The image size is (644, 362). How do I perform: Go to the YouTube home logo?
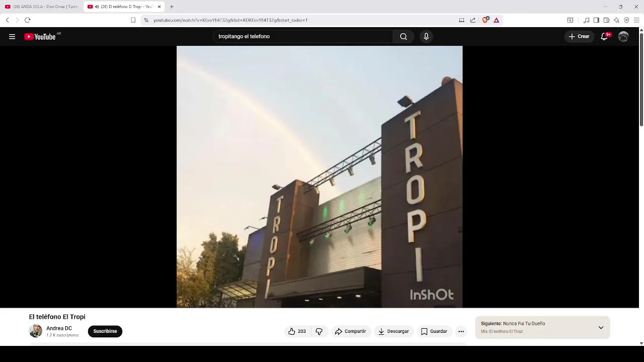(x=40, y=37)
